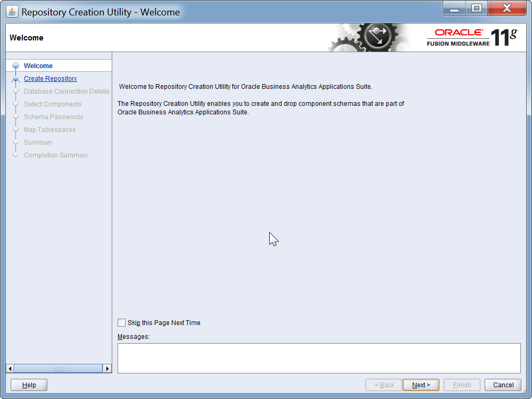Click the Completion Summary step

point(56,155)
